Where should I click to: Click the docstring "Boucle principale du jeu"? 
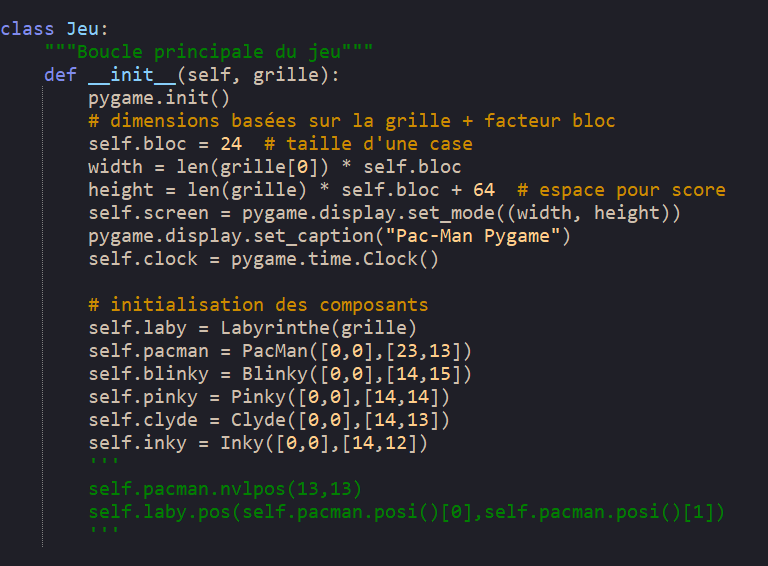click(209, 52)
